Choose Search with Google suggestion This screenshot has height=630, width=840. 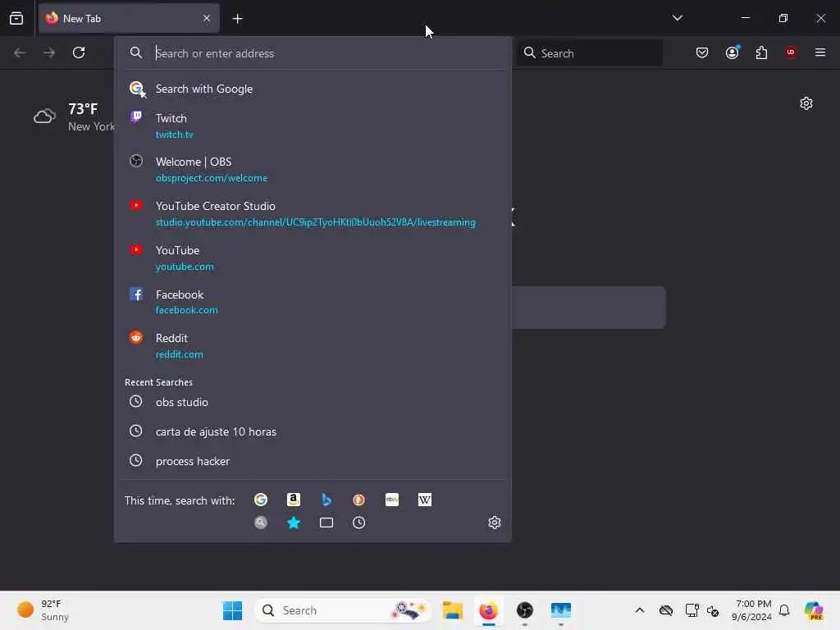[x=313, y=89]
